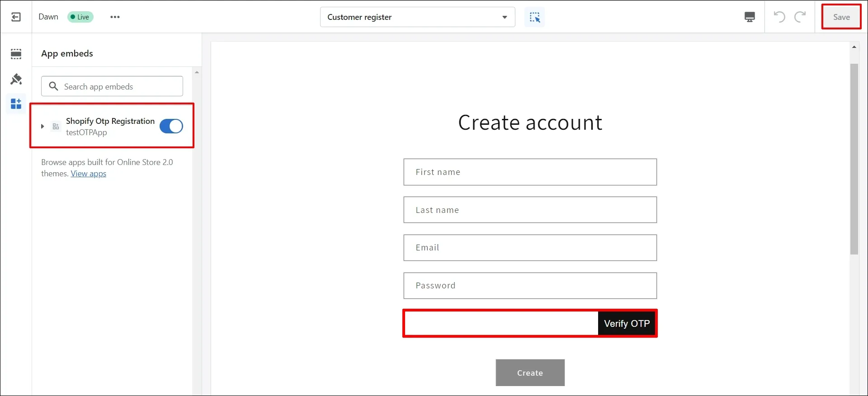This screenshot has width=868, height=396.
Task: Click the First name field
Action: pyautogui.click(x=530, y=172)
